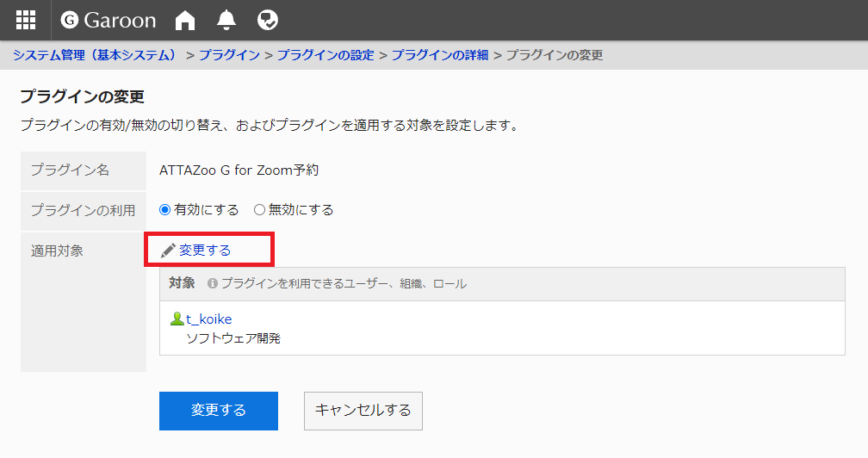Click the 有効にする label text
This screenshot has width=868, height=458.
[207, 209]
